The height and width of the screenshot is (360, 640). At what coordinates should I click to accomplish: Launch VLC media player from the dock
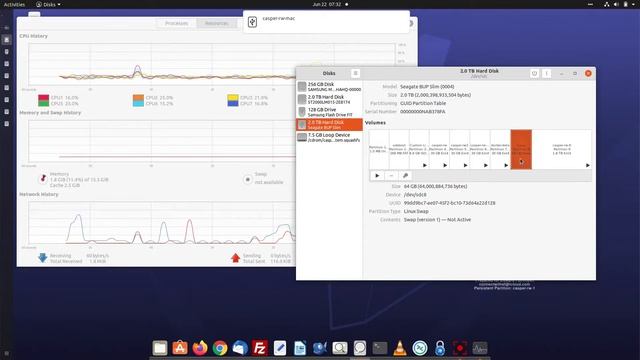pyautogui.click(x=400, y=348)
